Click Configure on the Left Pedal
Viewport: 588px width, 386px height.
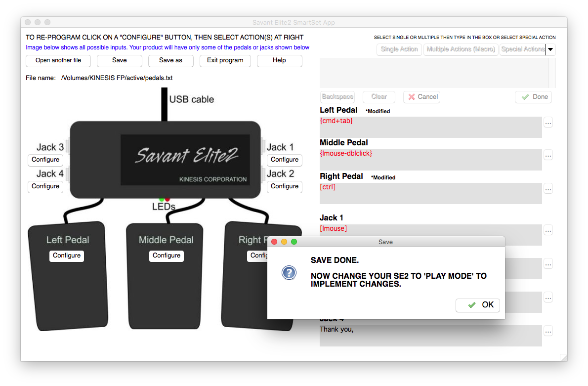coord(67,256)
